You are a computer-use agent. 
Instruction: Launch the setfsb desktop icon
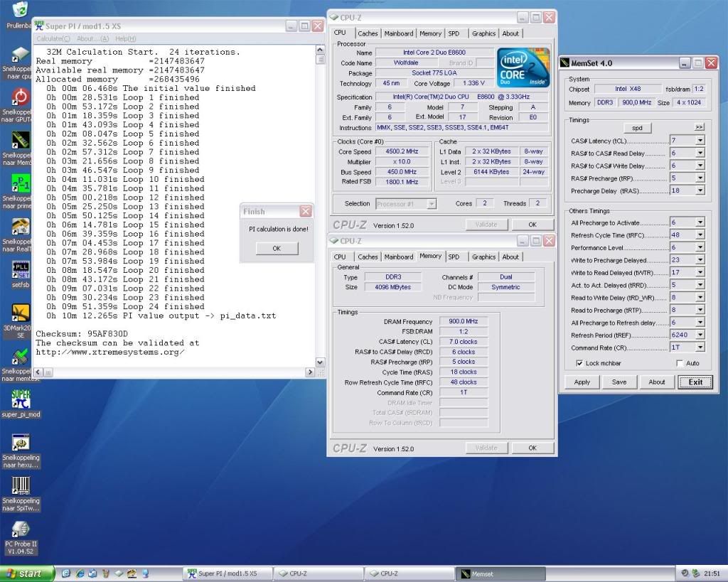click(21, 270)
